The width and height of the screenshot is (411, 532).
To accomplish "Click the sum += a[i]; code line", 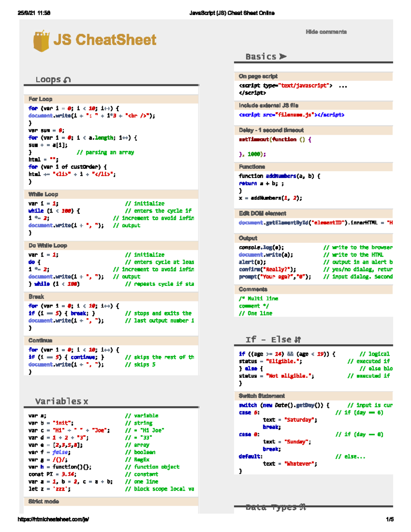I will (x=48, y=145).
